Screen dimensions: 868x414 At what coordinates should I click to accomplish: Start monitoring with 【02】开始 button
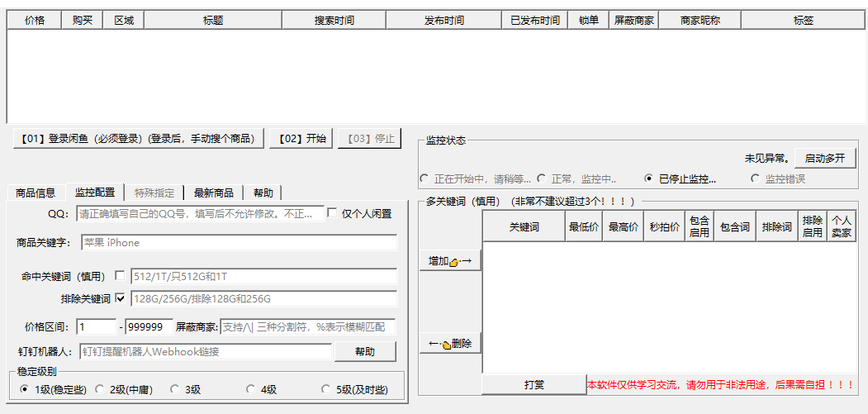tap(301, 139)
